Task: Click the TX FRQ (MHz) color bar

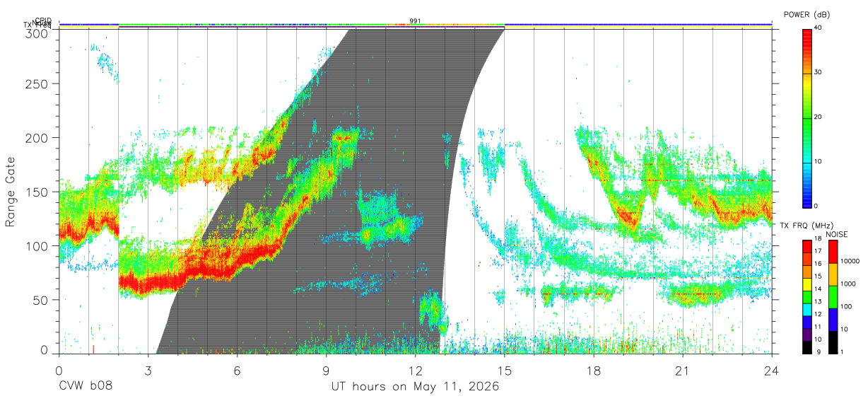Action: pyautogui.click(x=807, y=296)
